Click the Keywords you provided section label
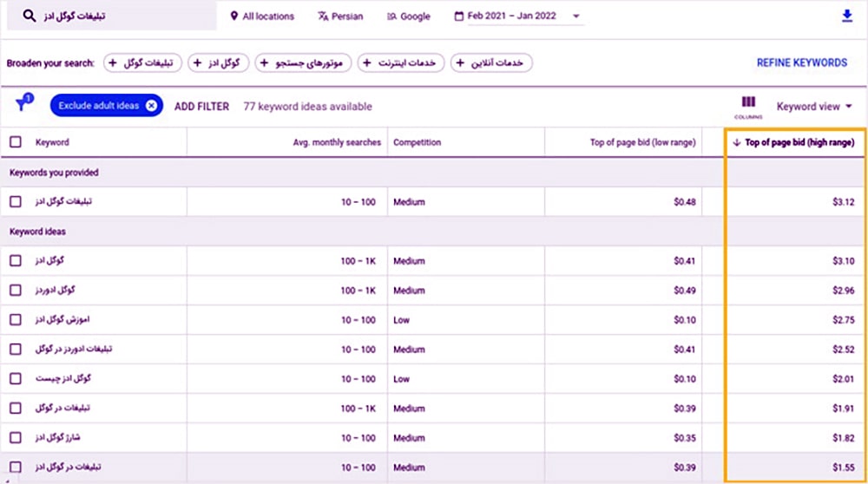 54,173
